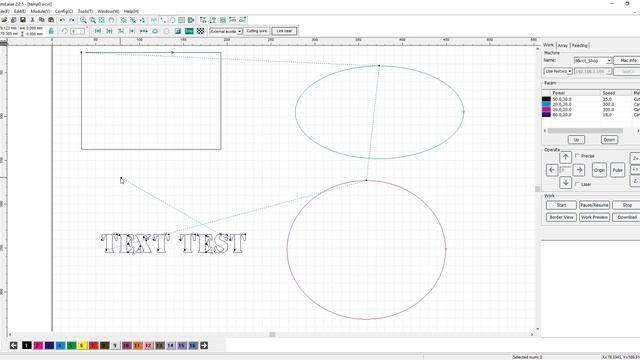Image resolution: width=640 pixels, height=360 pixels.
Task: Click previous color page arrow icon
Action: point(13,345)
